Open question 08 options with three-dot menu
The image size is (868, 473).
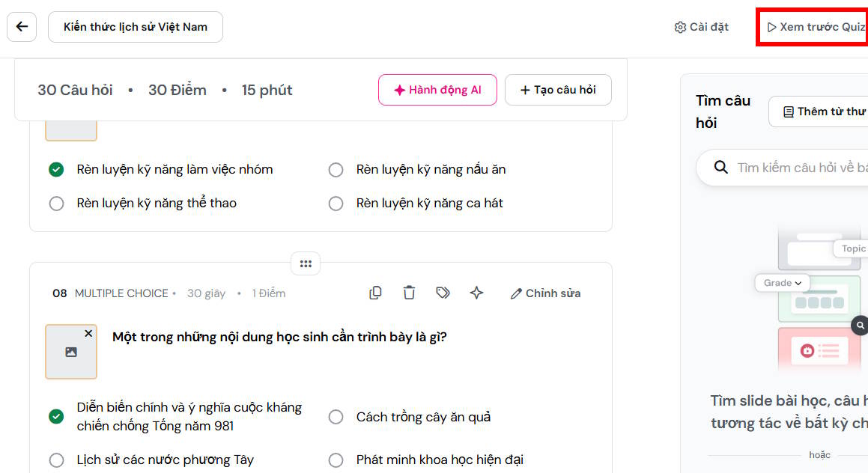tap(306, 263)
